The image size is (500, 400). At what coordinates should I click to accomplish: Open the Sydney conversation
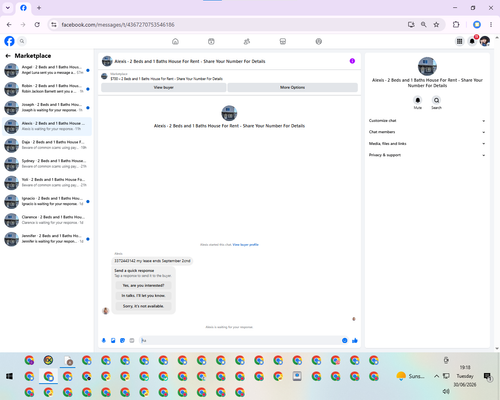[47, 164]
